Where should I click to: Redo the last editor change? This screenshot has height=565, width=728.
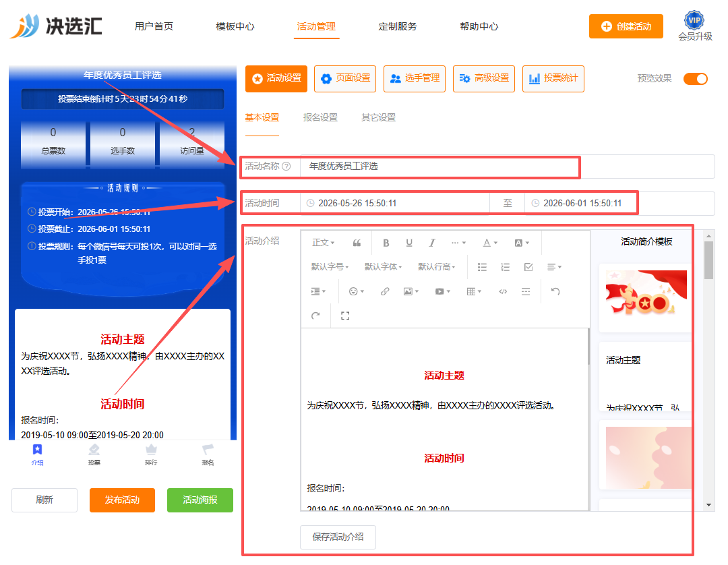tap(315, 316)
